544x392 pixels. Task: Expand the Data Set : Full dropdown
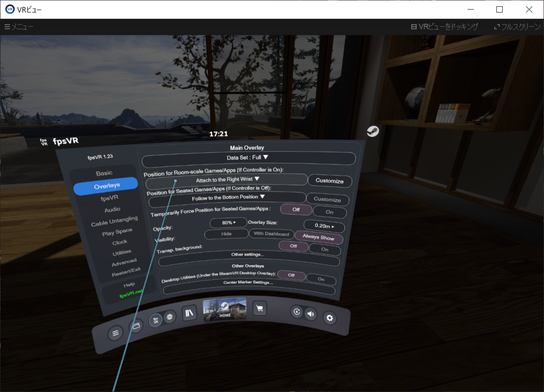[248, 158]
